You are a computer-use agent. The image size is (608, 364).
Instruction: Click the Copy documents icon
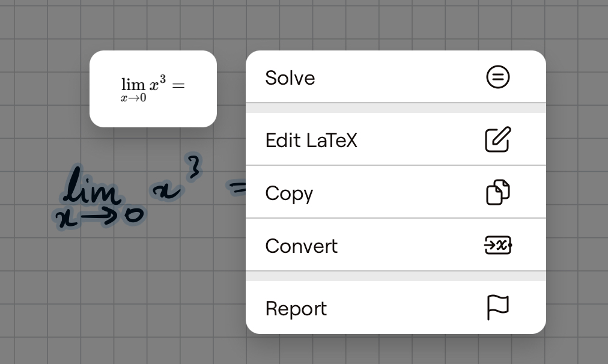pyautogui.click(x=497, y=192)
